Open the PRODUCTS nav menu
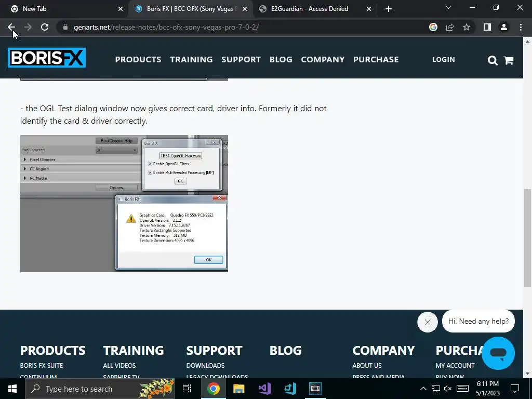The image size is (532, 399). [x=138, y=59]
